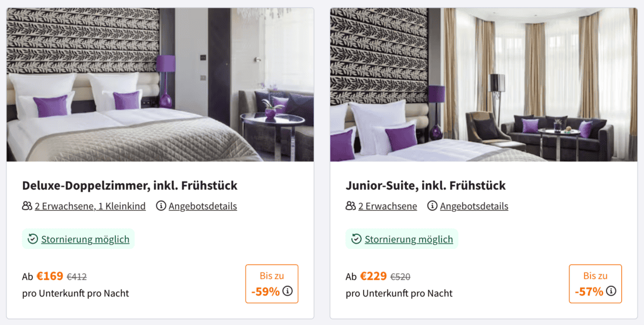The width and height of the screenshot is (644, 325).
Task: Click info icon next to -57% discount
Action: pos(611,291)
